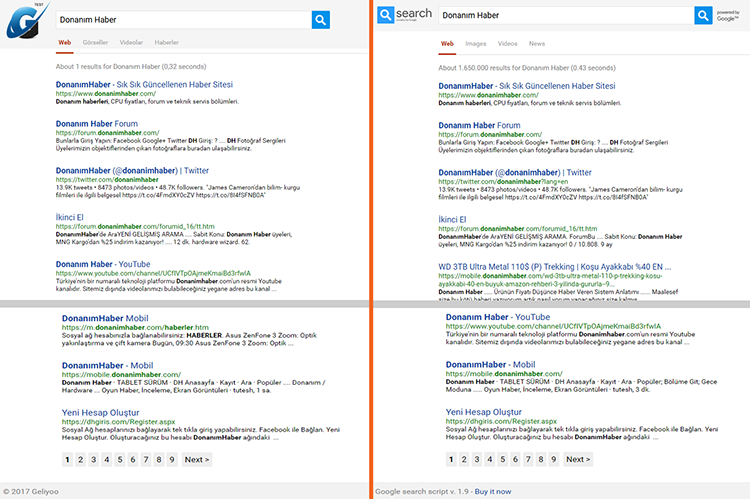Focus the Geliyoo search input field
Viewport: 750px width, 499px height.
click(184, 20)
